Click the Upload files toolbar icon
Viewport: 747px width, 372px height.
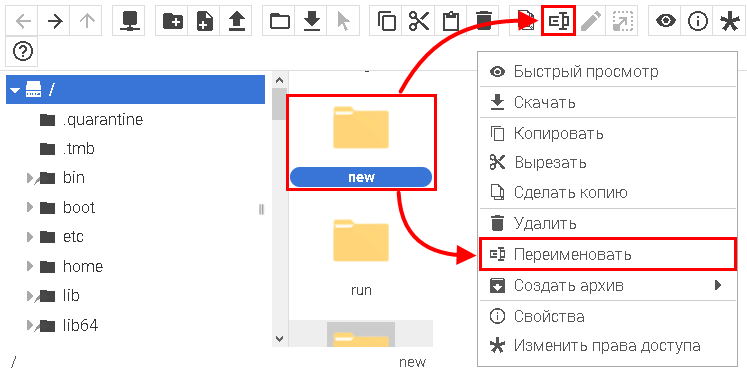(236, 21)
